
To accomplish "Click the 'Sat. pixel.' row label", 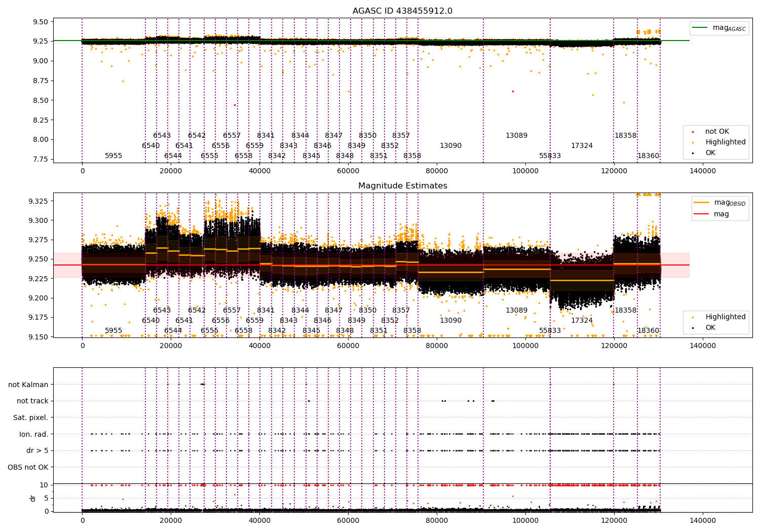I will 31,417.
